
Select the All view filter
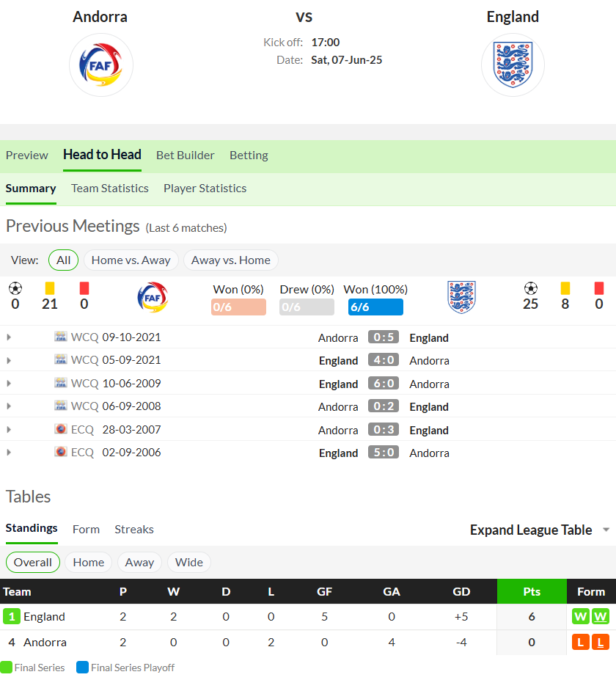[63, 260]
